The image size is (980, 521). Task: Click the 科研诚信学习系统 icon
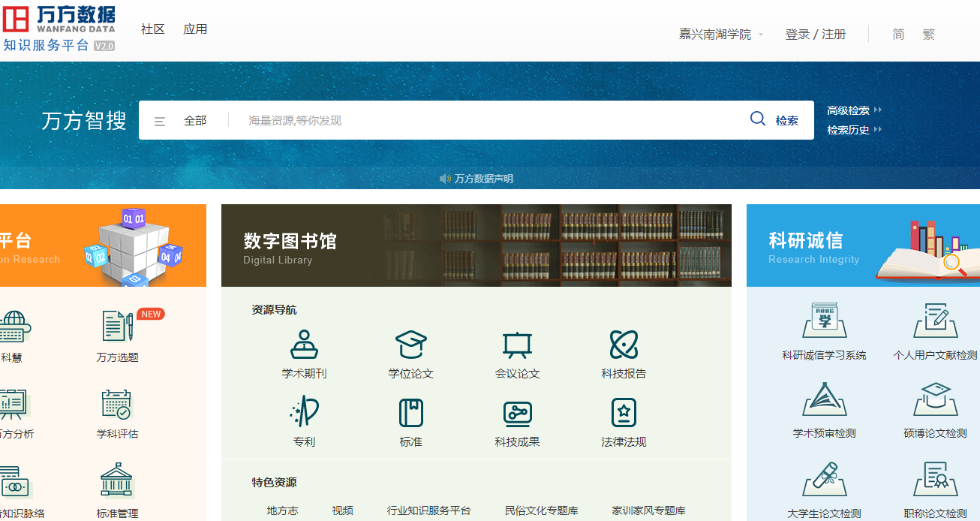click(x=824, y=321)
